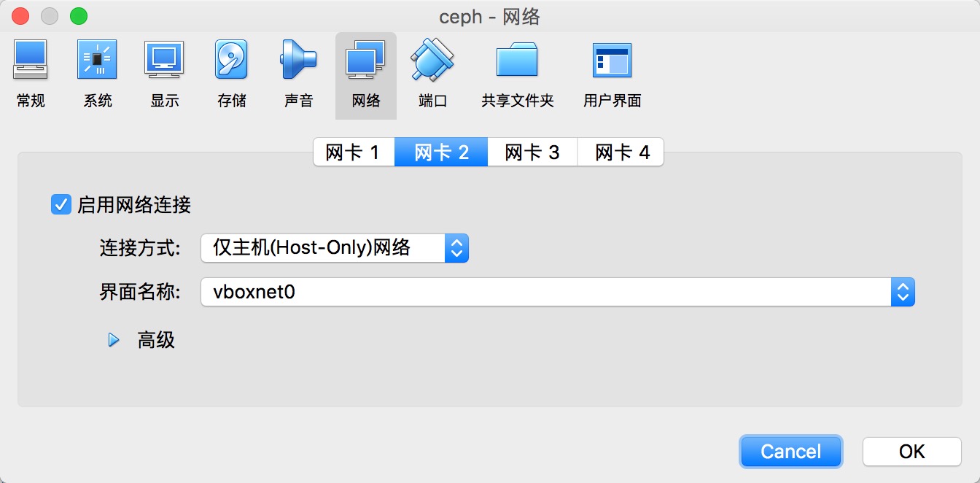Image resolution: width=980 pixels, height=483 pixels.
Task: Close the ceph settings window
Action: click(21, 16)
